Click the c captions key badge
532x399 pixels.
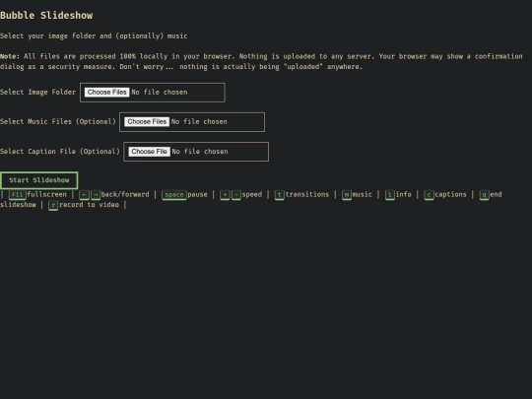(429, 195)
